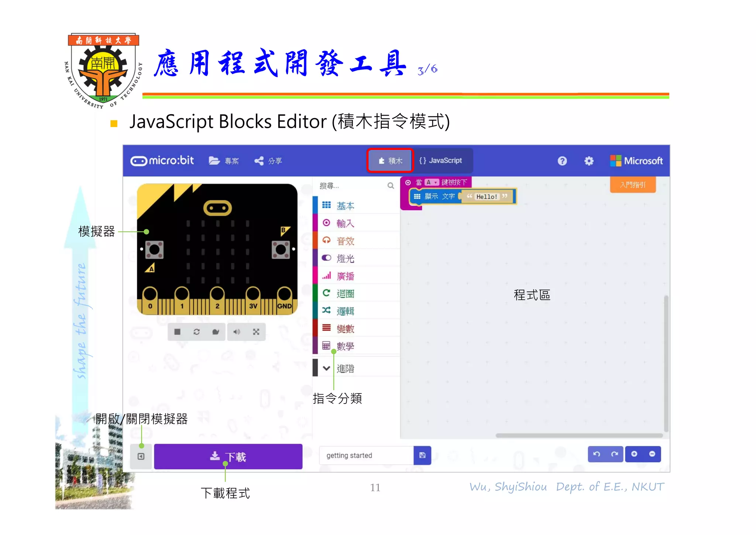Screen dimensions: 756x535
Task: Stop the simulator with square icon
Action: 177,332
